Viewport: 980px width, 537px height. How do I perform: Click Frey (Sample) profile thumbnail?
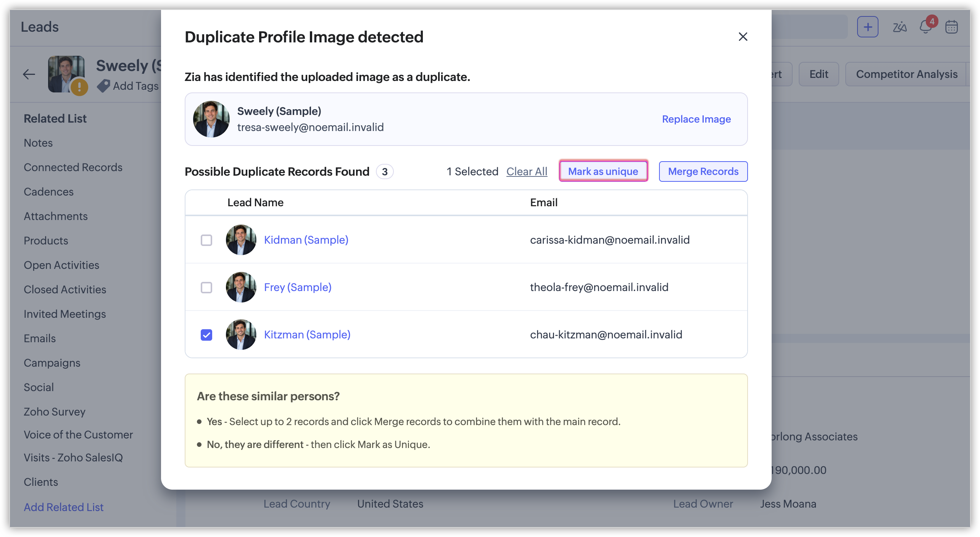coord(241,287)
